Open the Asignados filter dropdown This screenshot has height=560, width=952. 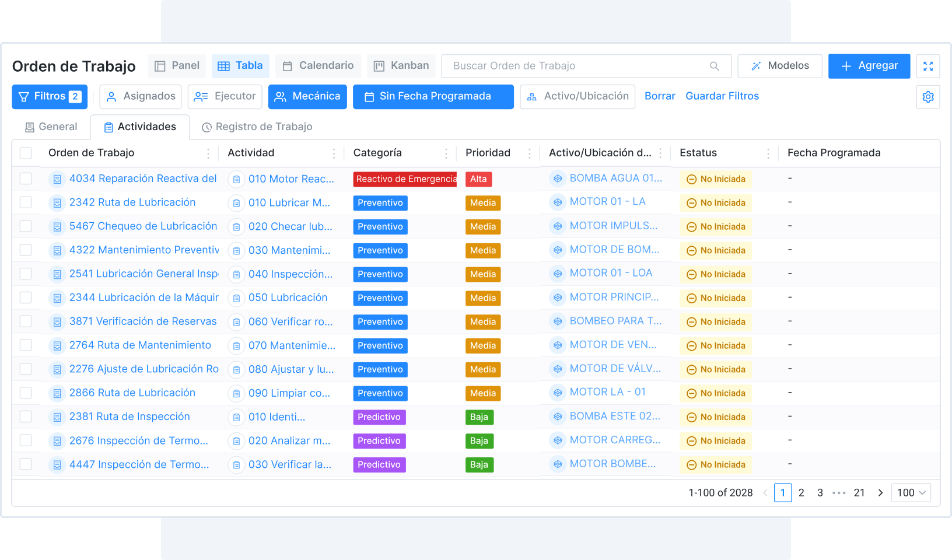(x=141, y=97)
